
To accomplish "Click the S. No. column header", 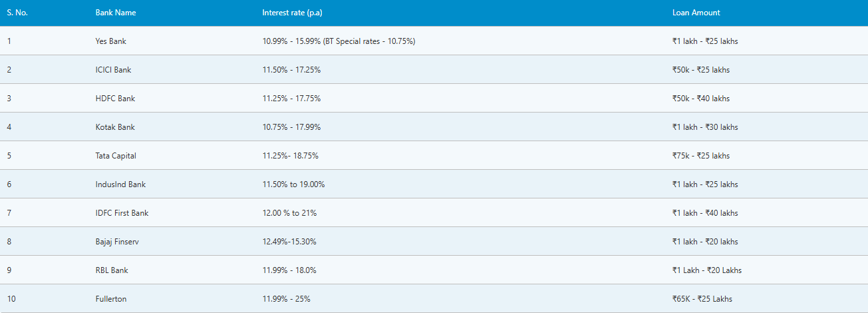I will click(18, 13).
